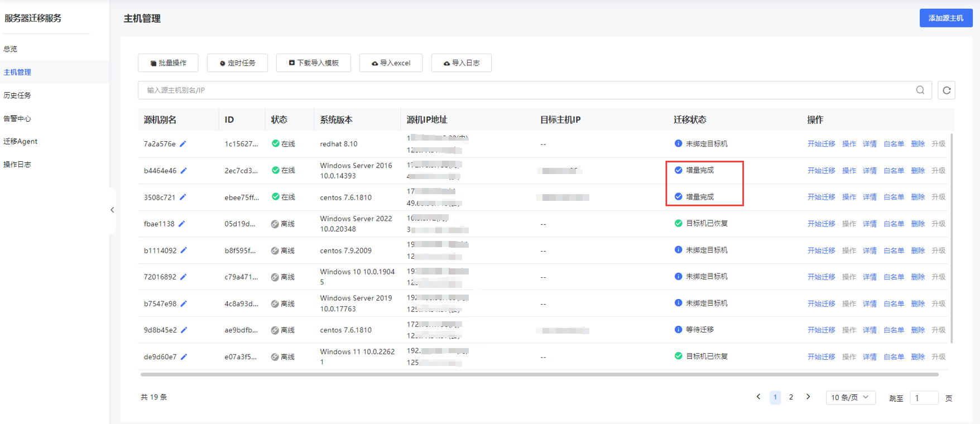Screen dimensions: 980x424
Task: Open the 10 条/页 page size dropdown
Action: point(851,397)
